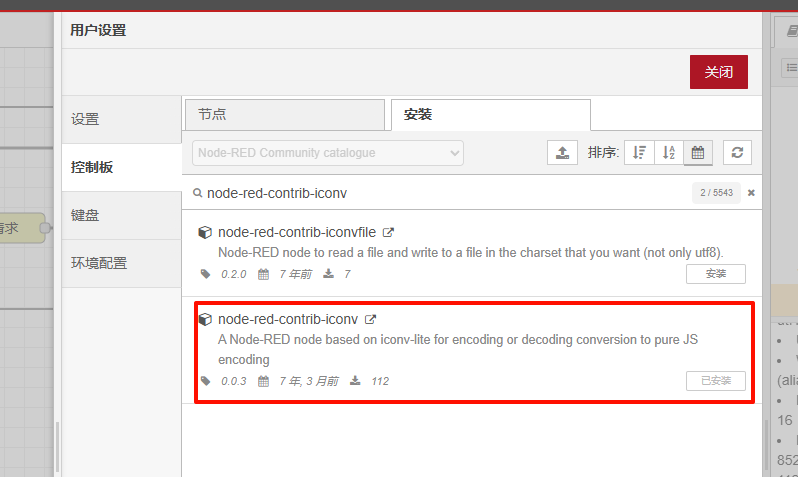The image size is (798, 477).
Task: Open external link for node-red-contrib-iconv
Action: click(x=371, y=320)
